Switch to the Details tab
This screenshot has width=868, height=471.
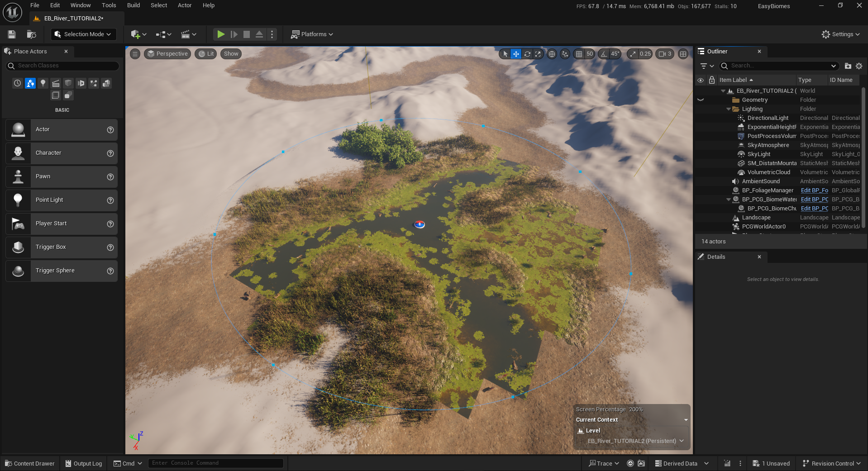coord(715,257)
